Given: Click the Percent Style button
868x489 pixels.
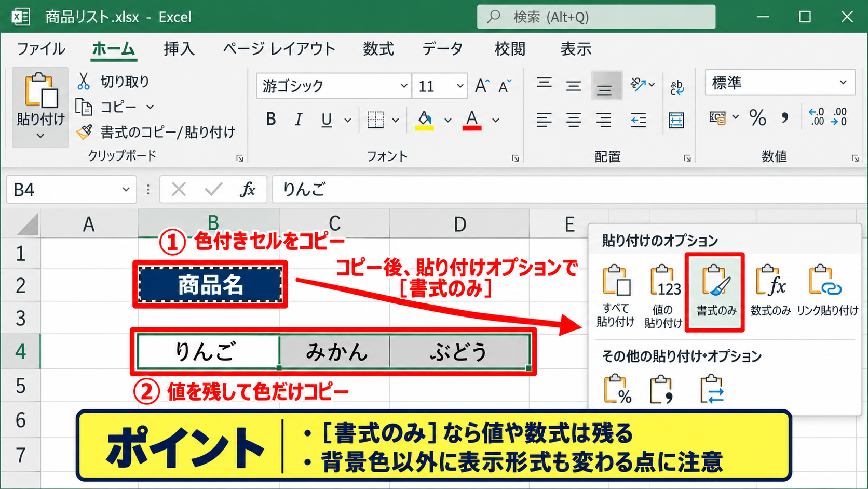Looking at the screenshot, I should coord(757,118).
